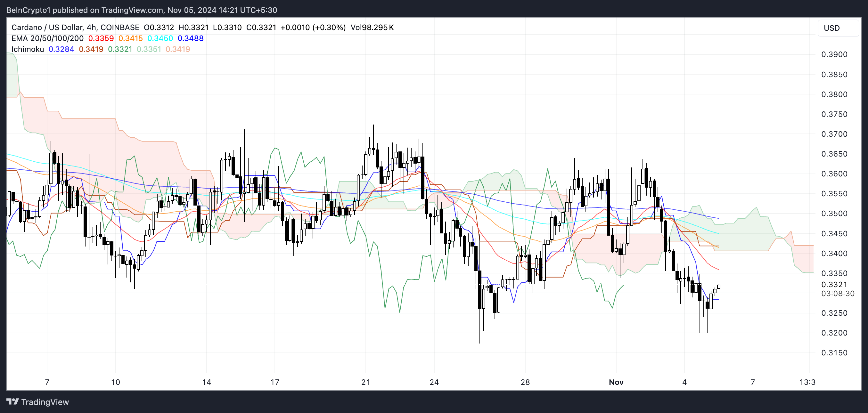Click the cyan EMA 100 value 0.3450
The height and width of the screenshot is (413, 868).
click(160, 38)
